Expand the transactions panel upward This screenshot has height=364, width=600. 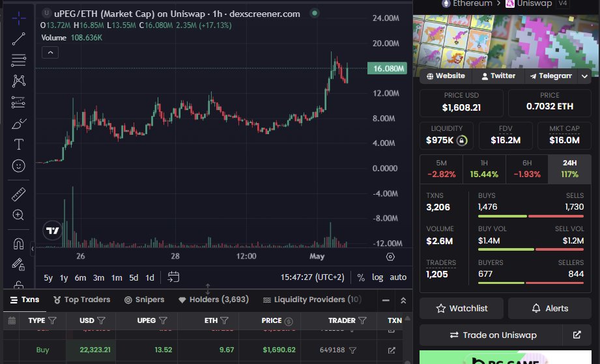click(x=403, y=301)
